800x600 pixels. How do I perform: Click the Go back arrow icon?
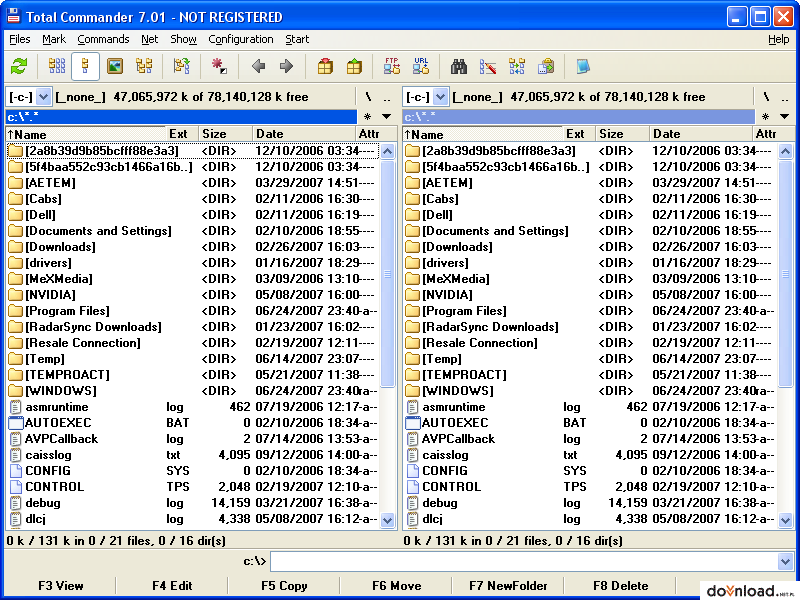click(x=258, y=67)
